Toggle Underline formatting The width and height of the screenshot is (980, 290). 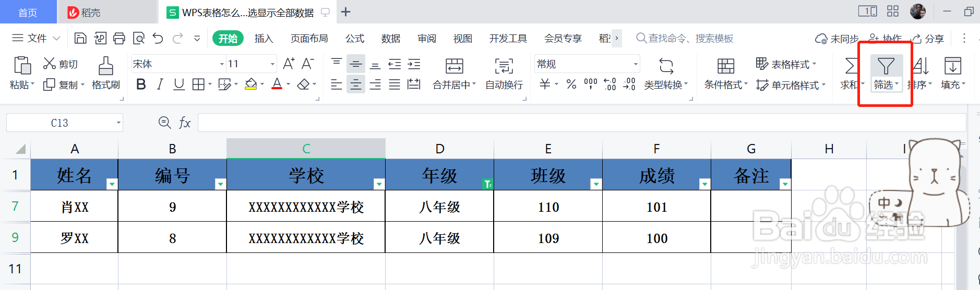pos(179,84)
